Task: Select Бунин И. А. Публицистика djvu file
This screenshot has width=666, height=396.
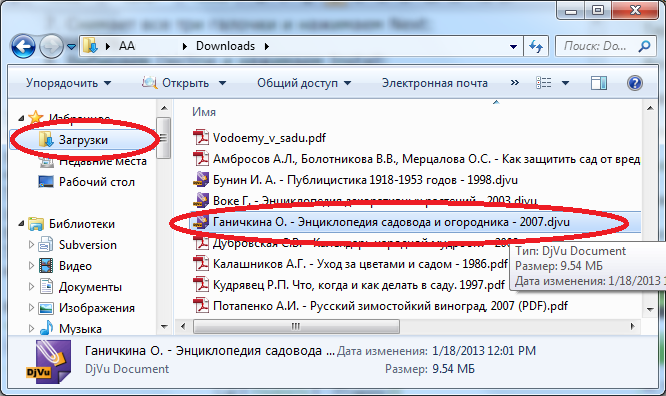Action: [365, 180]
